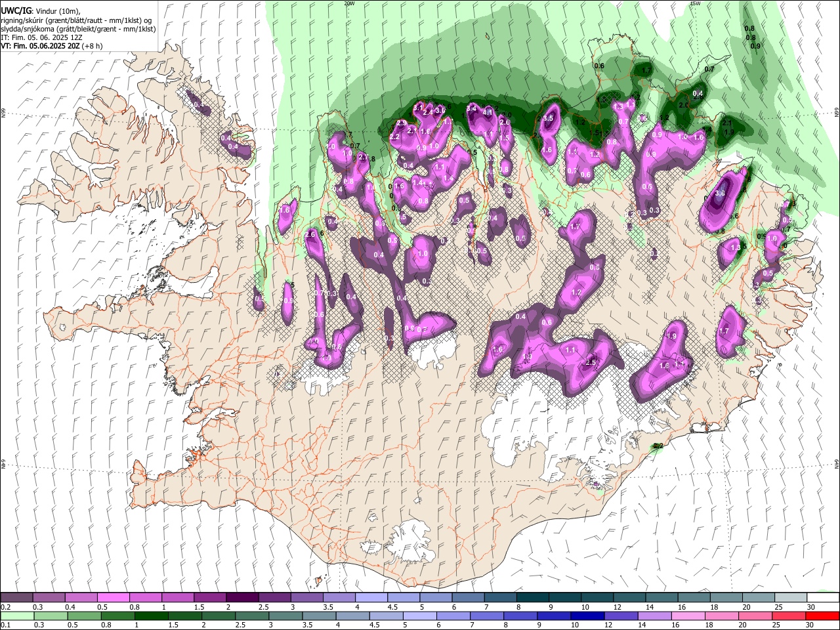Click the lower legend swatch between 2.5 and 3
Screen dimensions: 840x630
(x=252, y=616)
